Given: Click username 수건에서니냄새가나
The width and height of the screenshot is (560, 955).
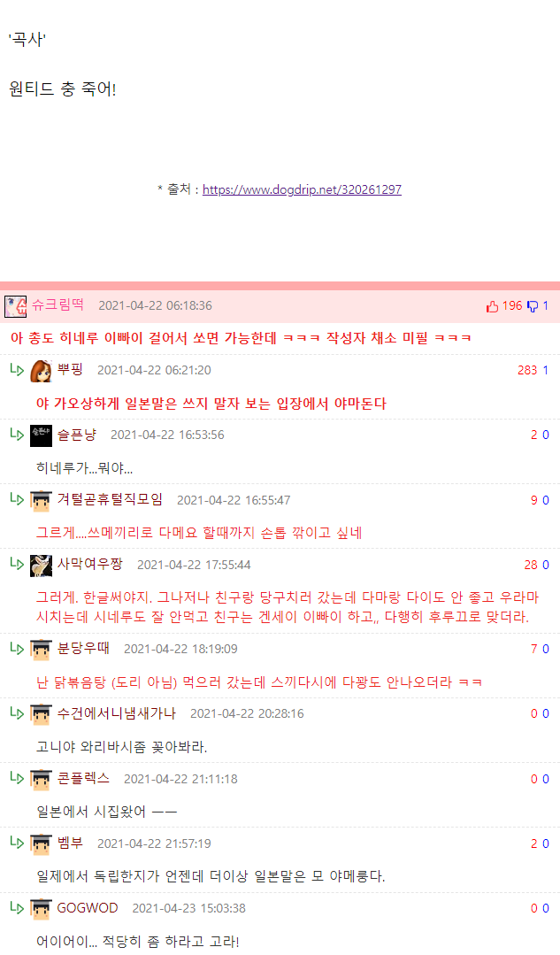Looking at the screenshot, I should click(x=116, y=713).
